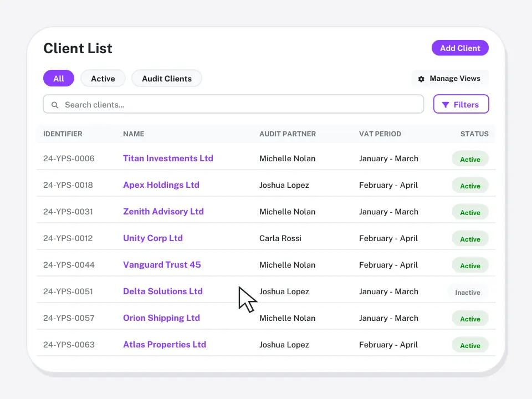Image resolution: width=532 pixels, height=399 pixels.
Task: Switch to the Active view tab
Action: pos(103,78)
